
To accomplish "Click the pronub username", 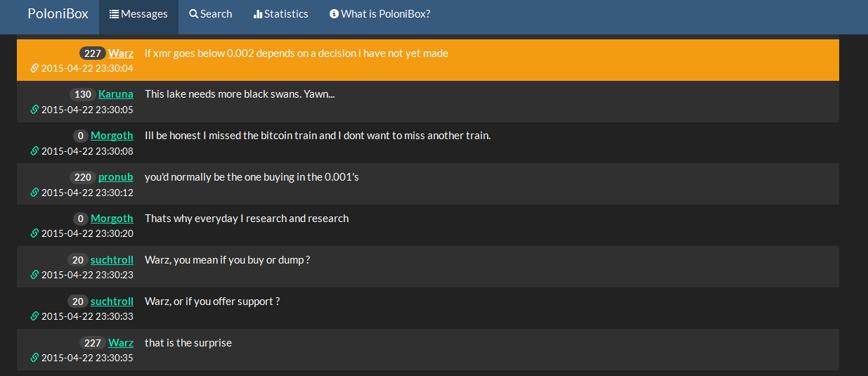I will [x=116, y=177].
